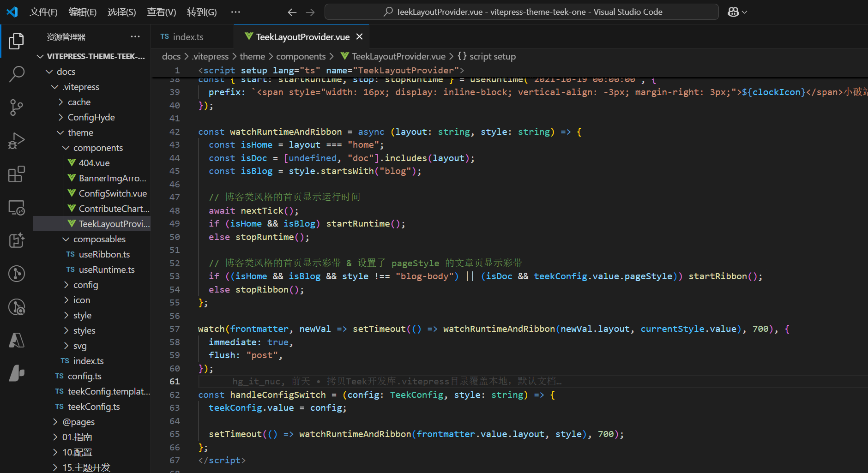Viewport: 868px width, 473px height.
Task: Switch to the index.ts tab
Action: point(187,37)
